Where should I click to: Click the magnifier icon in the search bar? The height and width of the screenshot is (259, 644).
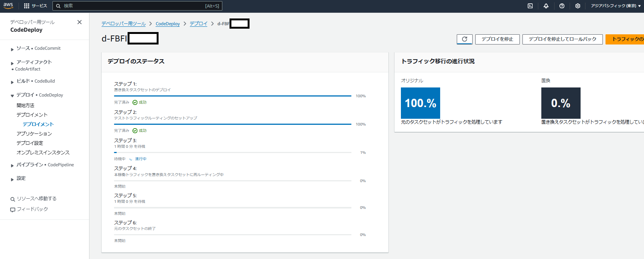coord(58,6)
